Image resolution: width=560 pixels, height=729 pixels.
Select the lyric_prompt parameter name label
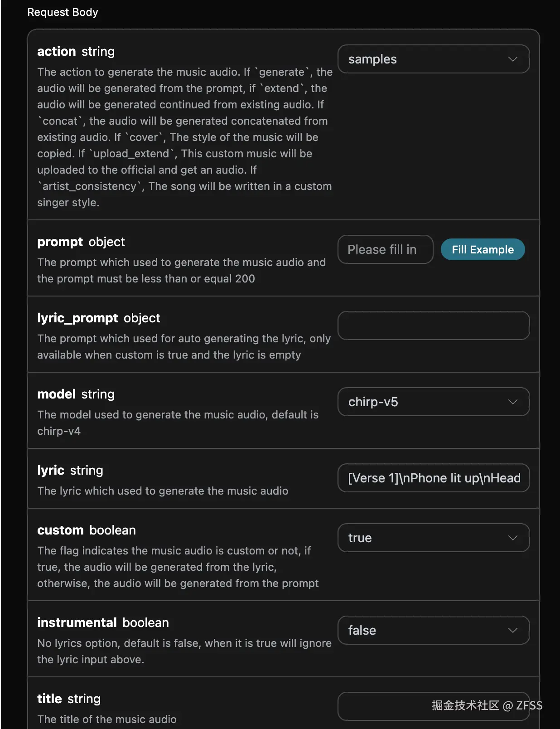tap(77, 318)
